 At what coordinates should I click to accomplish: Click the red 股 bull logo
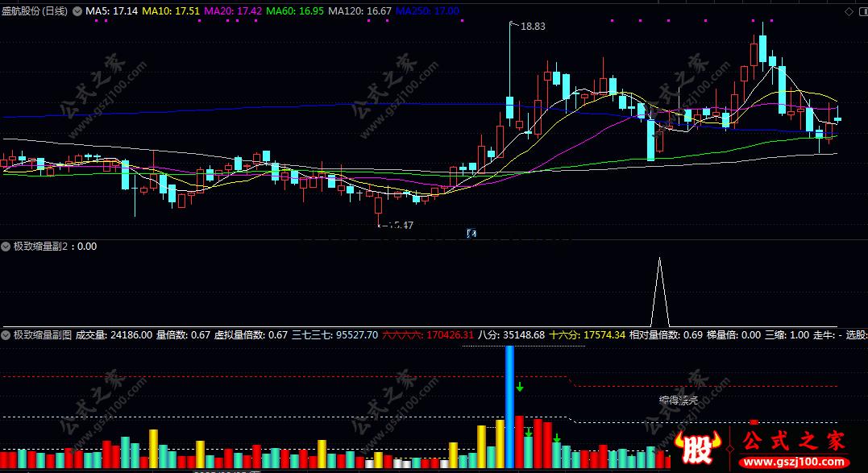[697, 447]
